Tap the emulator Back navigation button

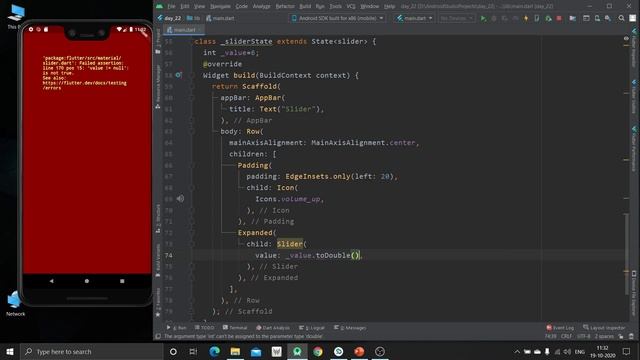(51, 281)
